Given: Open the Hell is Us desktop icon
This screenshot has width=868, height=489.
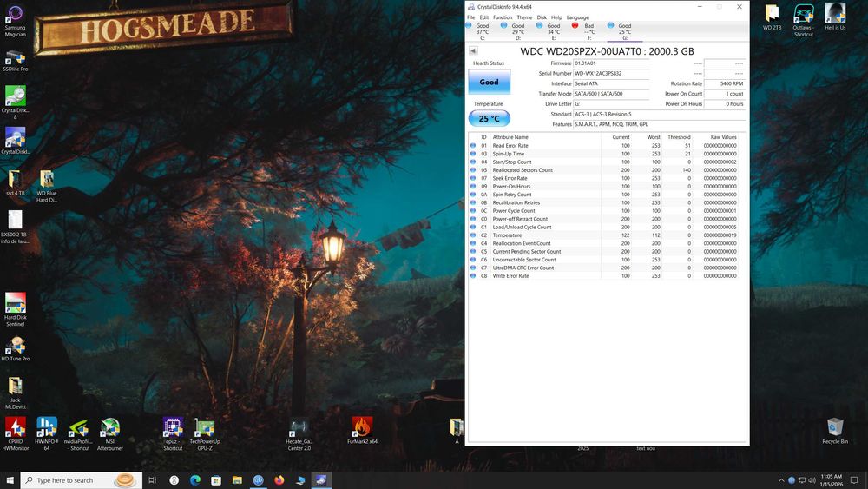Looking at the screenshot, I should tap(835, 17).
